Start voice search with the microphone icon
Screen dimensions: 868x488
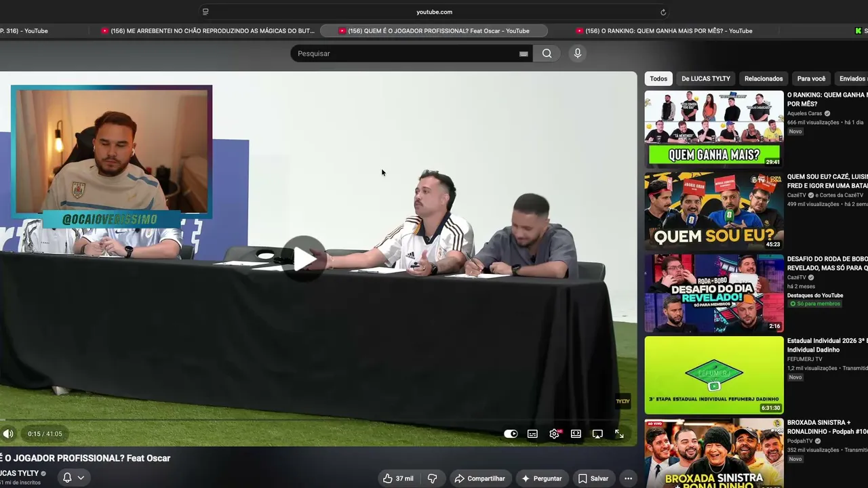[577, 54]
